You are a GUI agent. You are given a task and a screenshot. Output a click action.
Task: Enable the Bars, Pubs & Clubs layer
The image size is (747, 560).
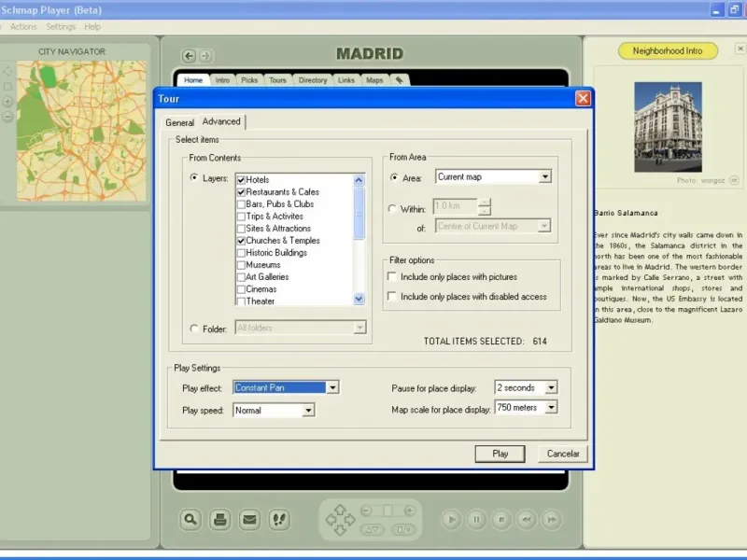pyautogui.click(x=241, y=204)
